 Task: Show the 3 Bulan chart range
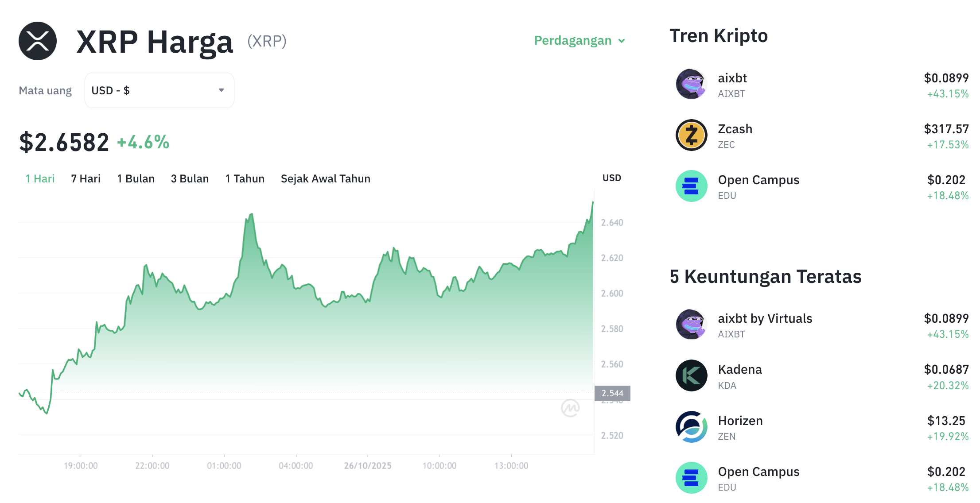(190, 179)
